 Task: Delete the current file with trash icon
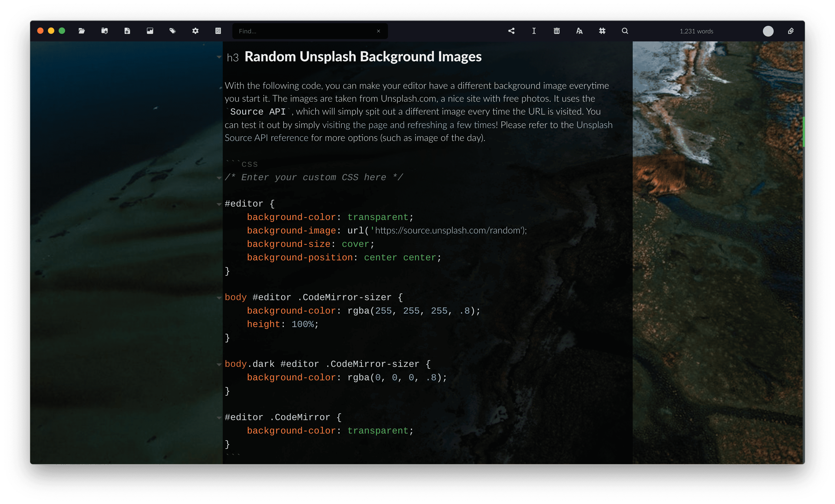point(556,31)
